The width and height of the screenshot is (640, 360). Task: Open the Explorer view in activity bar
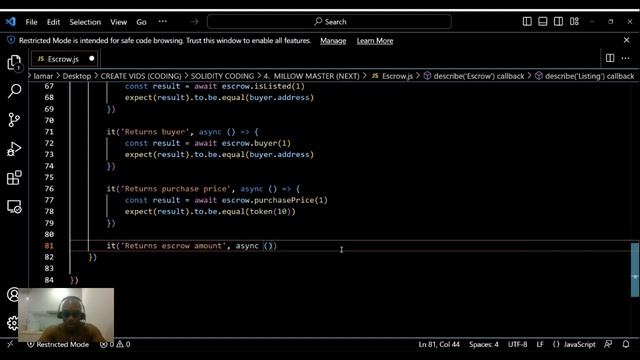point(14,62)
